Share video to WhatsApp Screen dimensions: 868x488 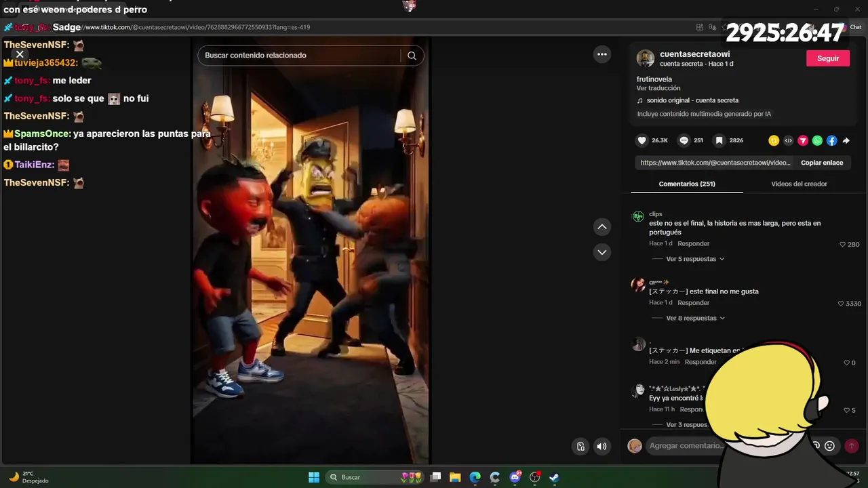click(817, 141)
